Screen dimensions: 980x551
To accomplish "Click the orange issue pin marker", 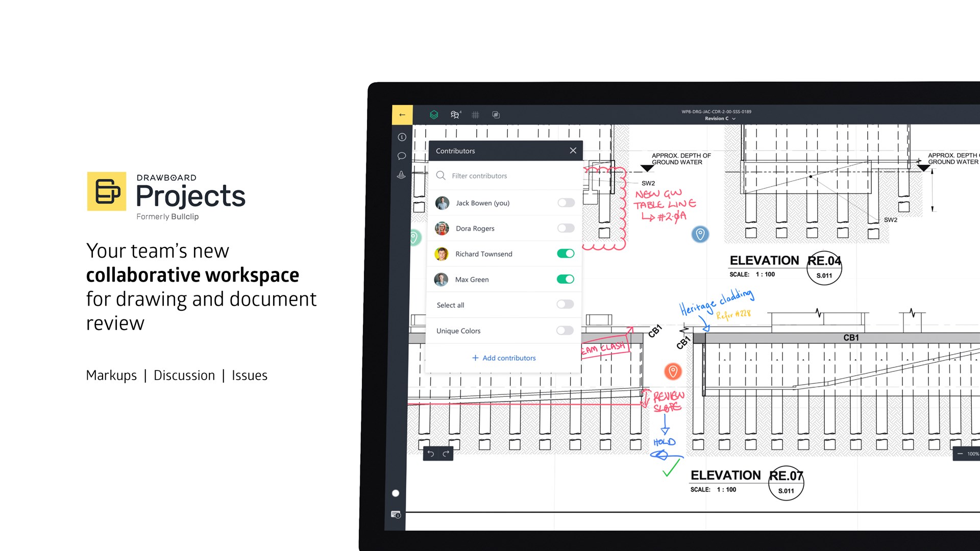I will (673, 371).
